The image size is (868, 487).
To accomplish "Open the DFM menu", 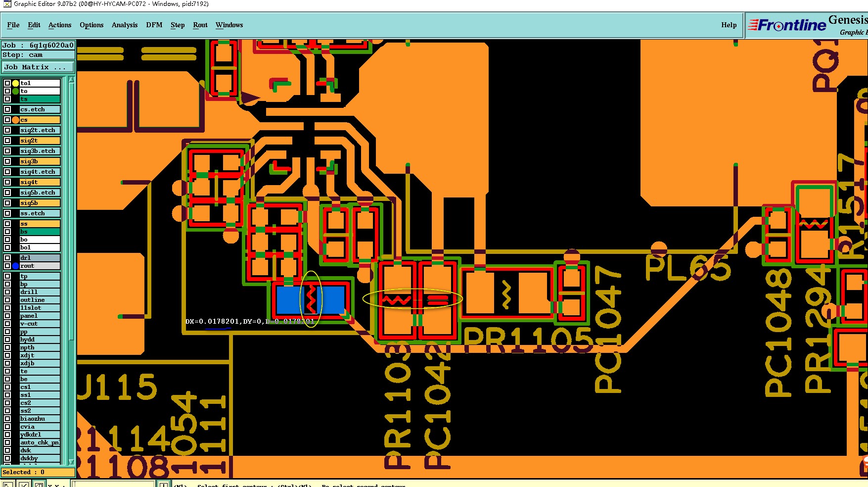I will [154, 25].
